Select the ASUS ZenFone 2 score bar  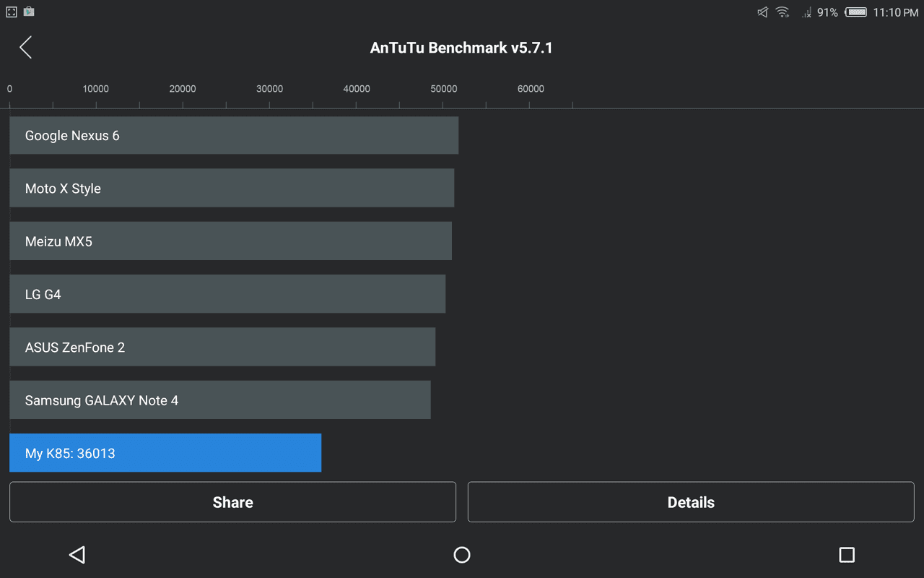coord(222,347)
